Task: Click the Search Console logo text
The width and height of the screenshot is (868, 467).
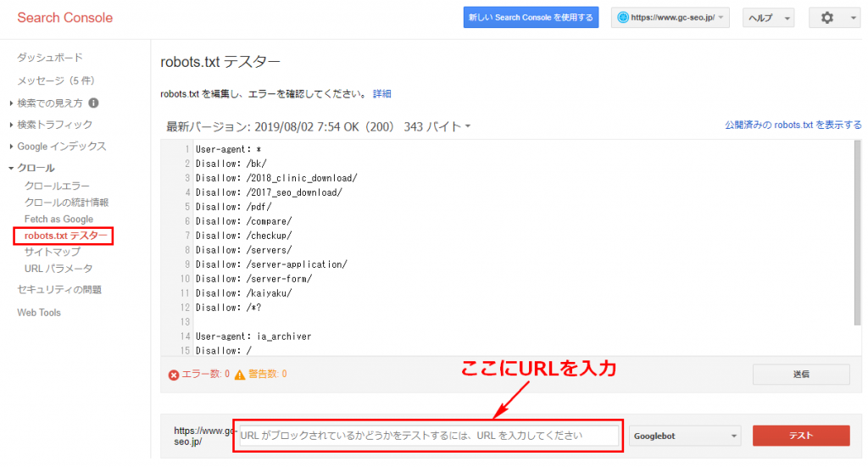Action: click(64, 18)
